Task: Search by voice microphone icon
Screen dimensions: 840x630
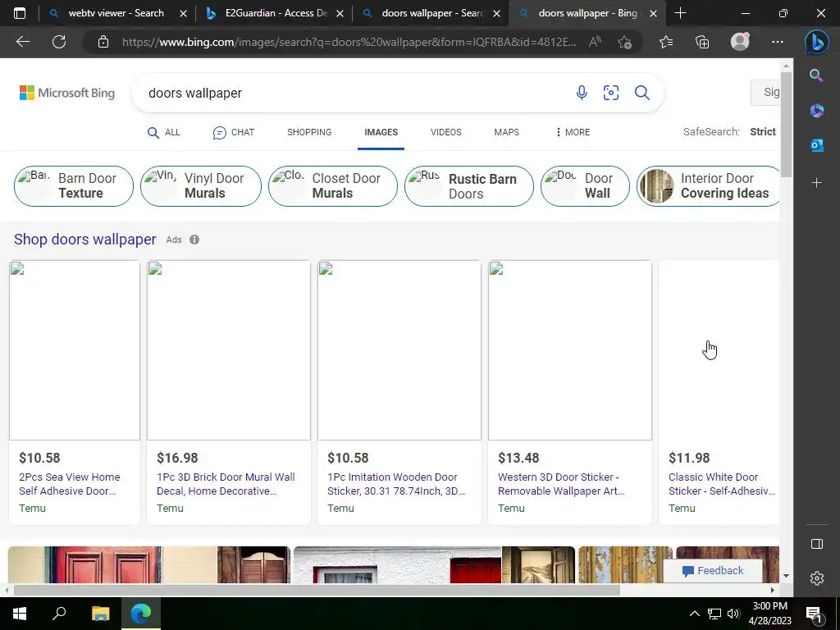Action: click(x=582, y=93)
